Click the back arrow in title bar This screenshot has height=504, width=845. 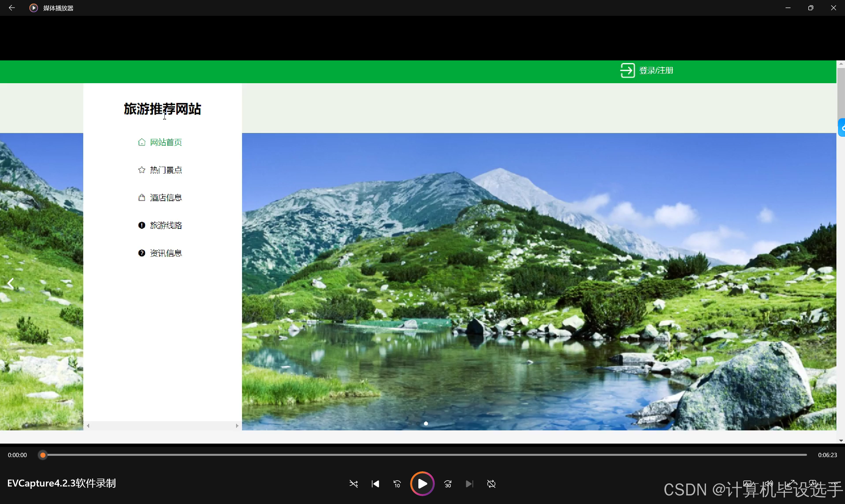(12, 8)
